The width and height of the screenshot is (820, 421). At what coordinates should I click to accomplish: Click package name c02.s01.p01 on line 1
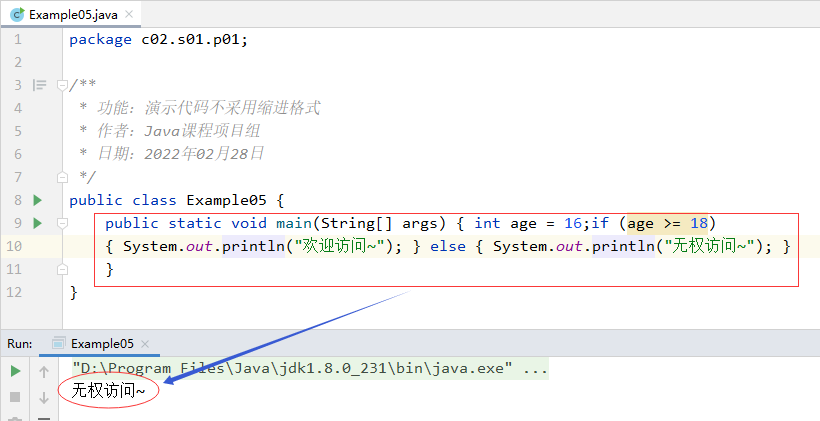click(x=190, y=40)
